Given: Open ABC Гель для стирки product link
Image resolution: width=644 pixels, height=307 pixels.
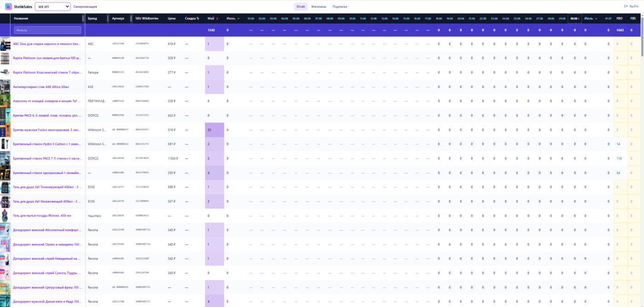Looking at the screenshot, I should point(47,44).
